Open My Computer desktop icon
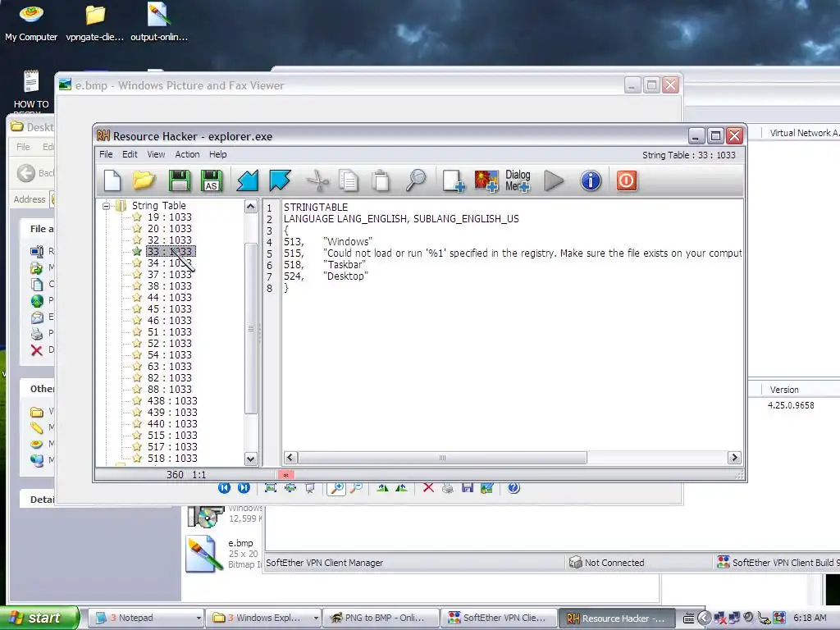This screenshot has height=630, width=840. click(x=31, y=24)
